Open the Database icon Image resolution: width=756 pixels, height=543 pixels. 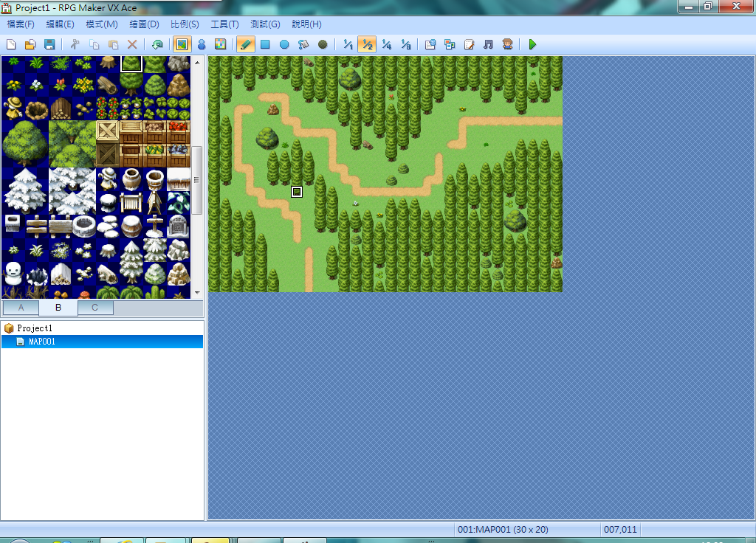(430, 45)
